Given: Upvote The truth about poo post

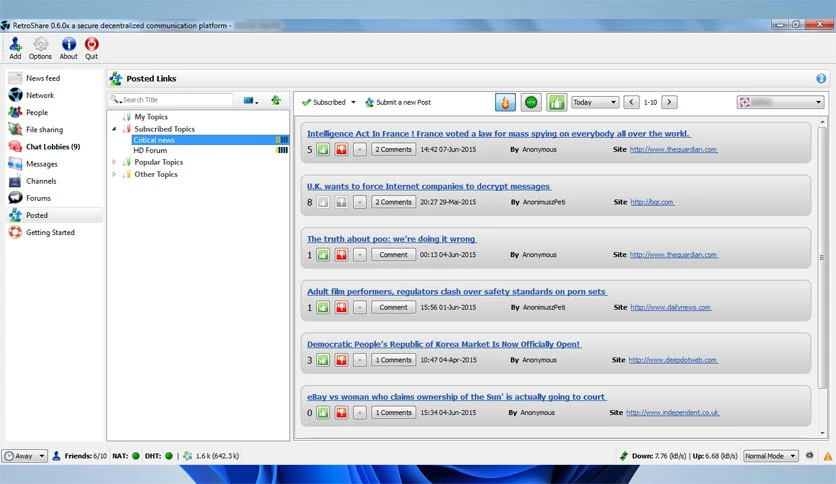Looking at the screenshot, I should pos(323,255).
